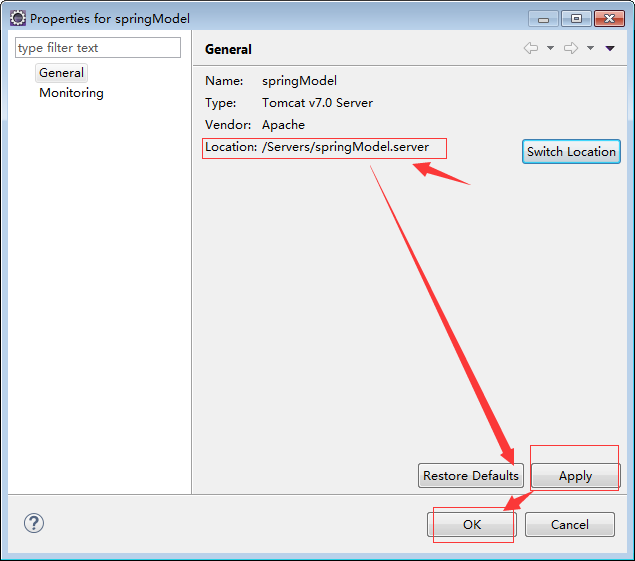This screenshot has width=635, height=561.
Task: Click the Apache vendor value
Action: coord(283,125)
